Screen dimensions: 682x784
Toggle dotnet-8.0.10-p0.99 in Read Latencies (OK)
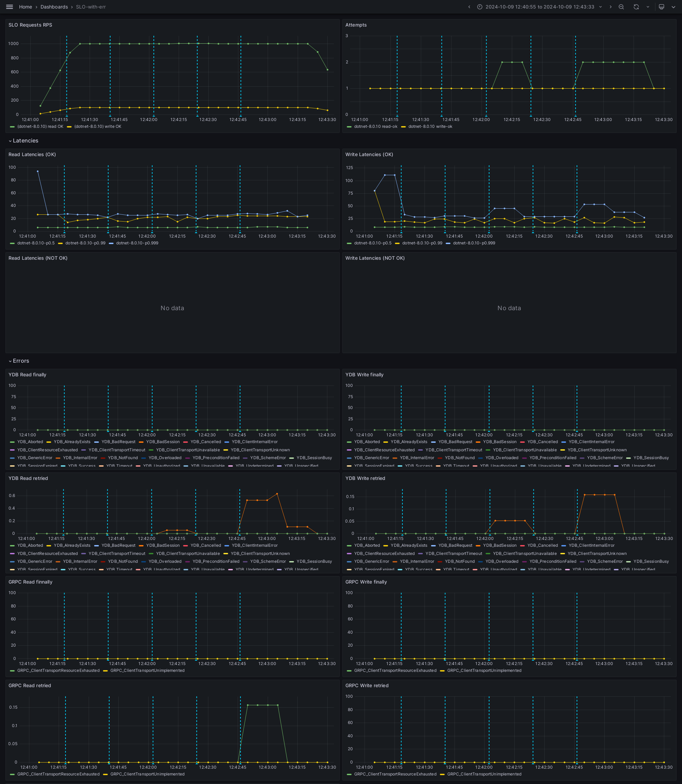(85, 243)
